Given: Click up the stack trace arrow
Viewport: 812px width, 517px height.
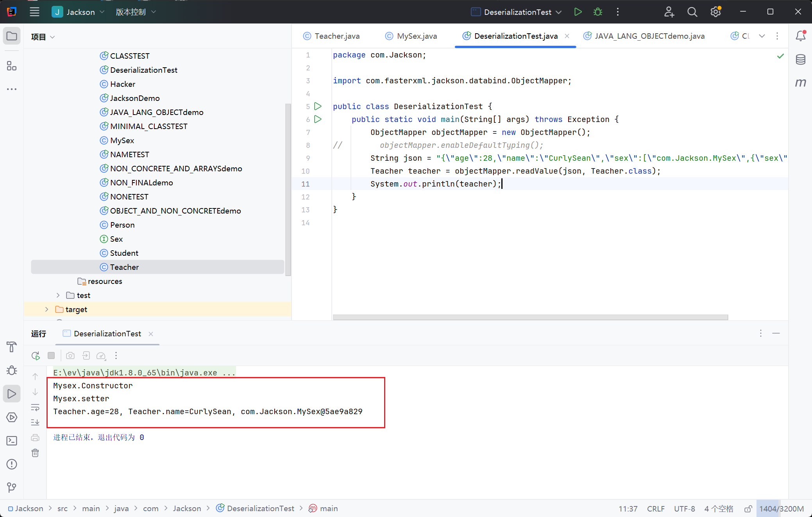Looking at the screenshot, I should pyautogui.click(x=35, y=376).
